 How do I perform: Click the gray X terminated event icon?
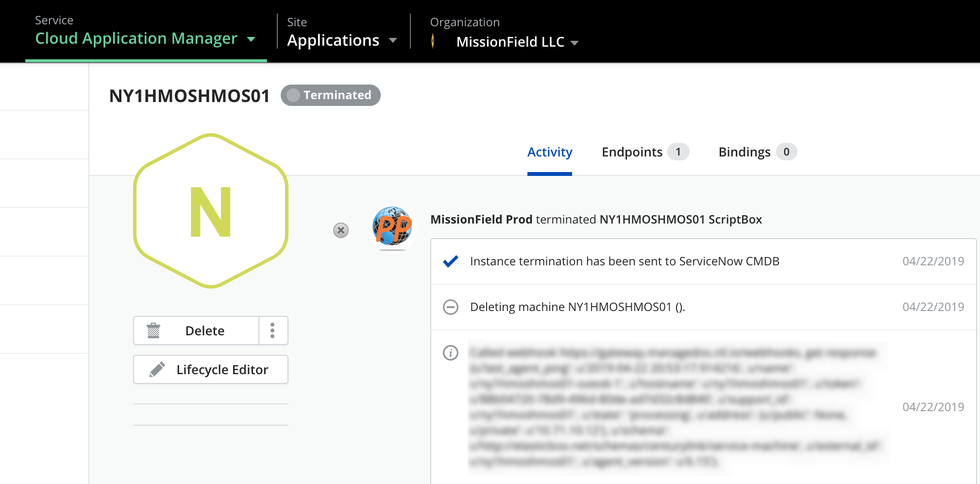click(341, 230)
